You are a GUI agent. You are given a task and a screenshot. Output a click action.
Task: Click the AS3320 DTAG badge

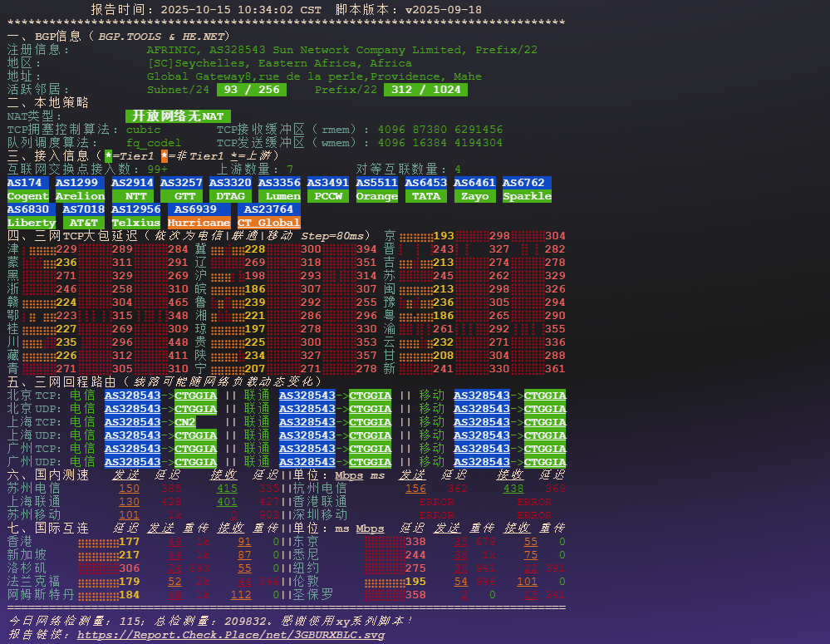230,189
